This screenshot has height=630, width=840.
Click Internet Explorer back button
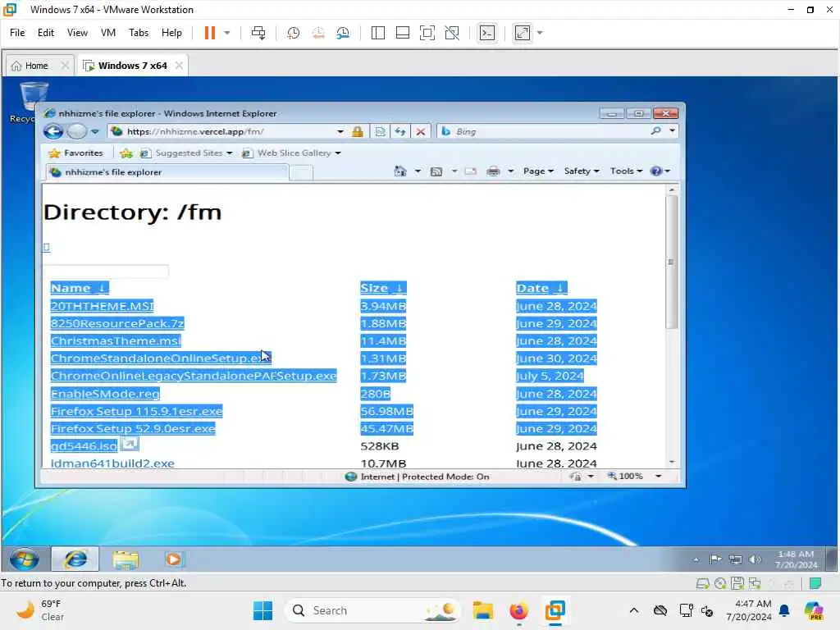(x=53, y=131)
